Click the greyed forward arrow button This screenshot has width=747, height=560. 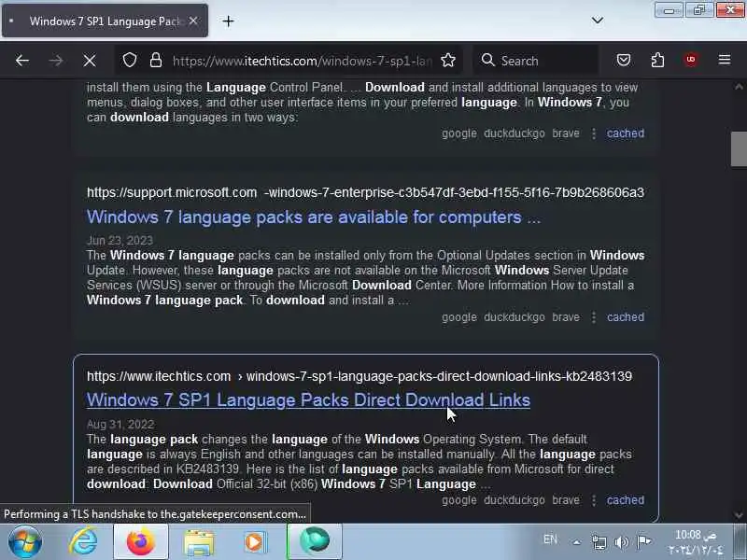pyautogui.click(x=56, y=61)
